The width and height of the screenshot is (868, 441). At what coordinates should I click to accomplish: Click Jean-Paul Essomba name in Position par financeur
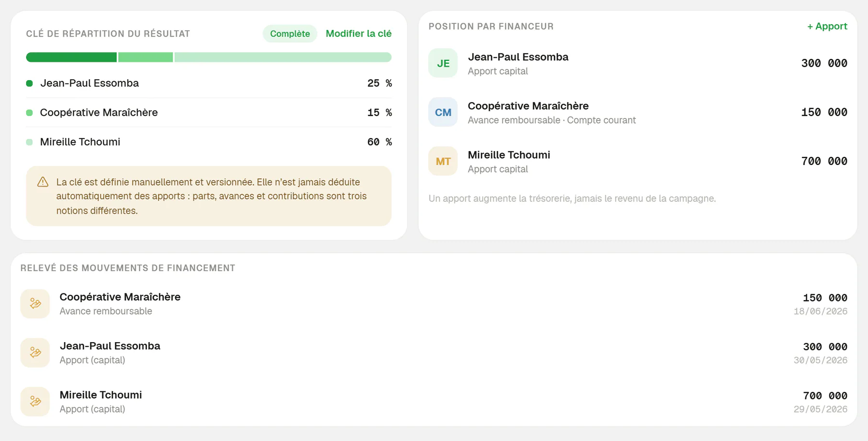tap(518, 57)
